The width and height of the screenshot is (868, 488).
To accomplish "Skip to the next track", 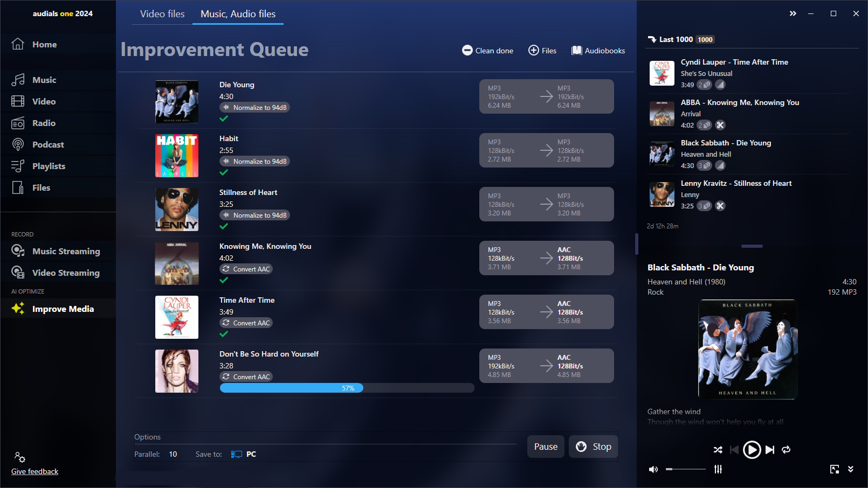I will (x=770, y=450).
